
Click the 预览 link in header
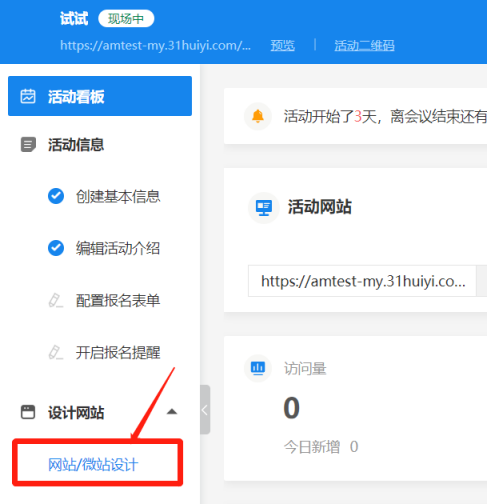pos(283,45)
